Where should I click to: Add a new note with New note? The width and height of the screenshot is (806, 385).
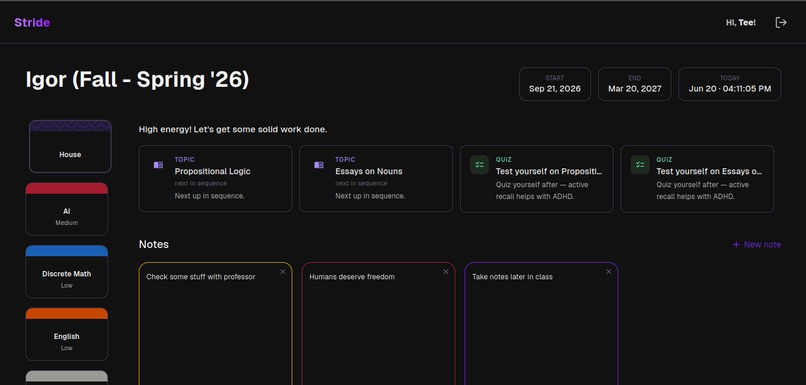coord(757,245)
